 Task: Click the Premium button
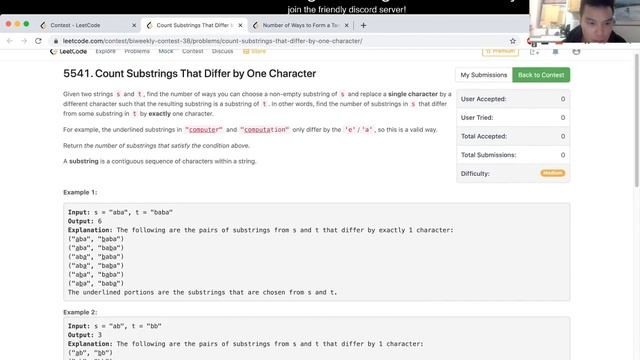(500, 51)
